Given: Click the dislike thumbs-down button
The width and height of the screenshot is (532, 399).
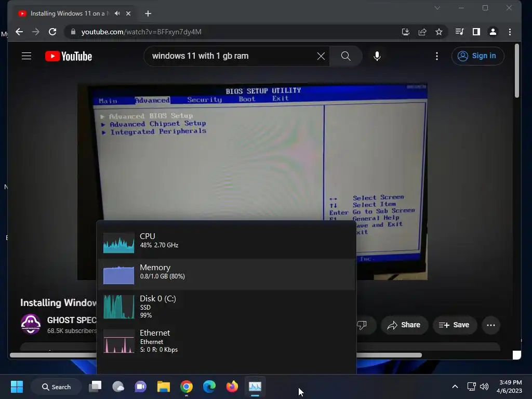Looking at the screenshot, I should 362,325.
